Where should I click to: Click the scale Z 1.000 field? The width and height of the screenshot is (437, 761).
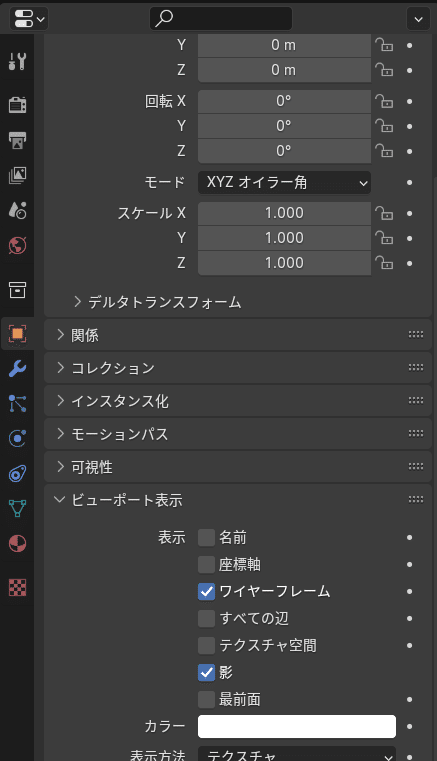[285, 263]
